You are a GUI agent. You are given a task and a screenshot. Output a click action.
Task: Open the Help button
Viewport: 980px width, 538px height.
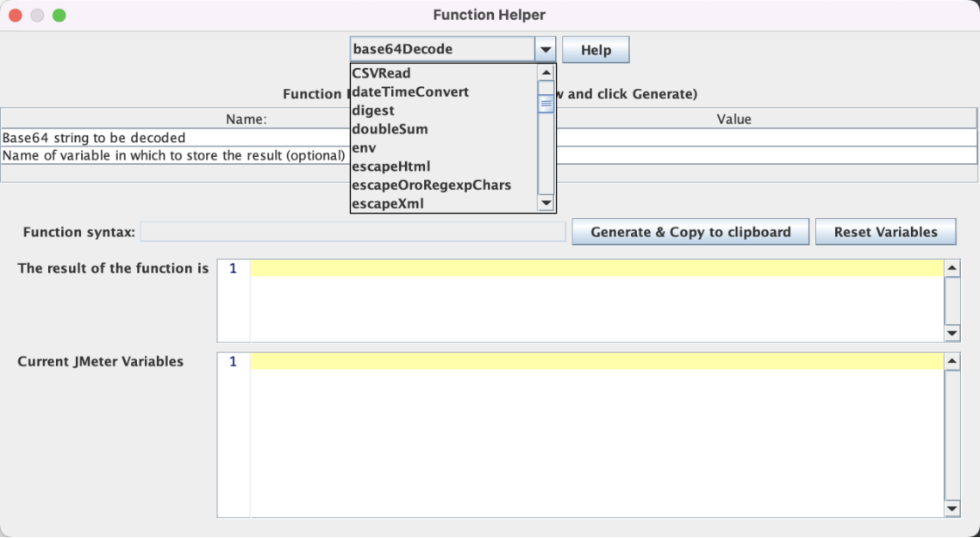[596, 50]
